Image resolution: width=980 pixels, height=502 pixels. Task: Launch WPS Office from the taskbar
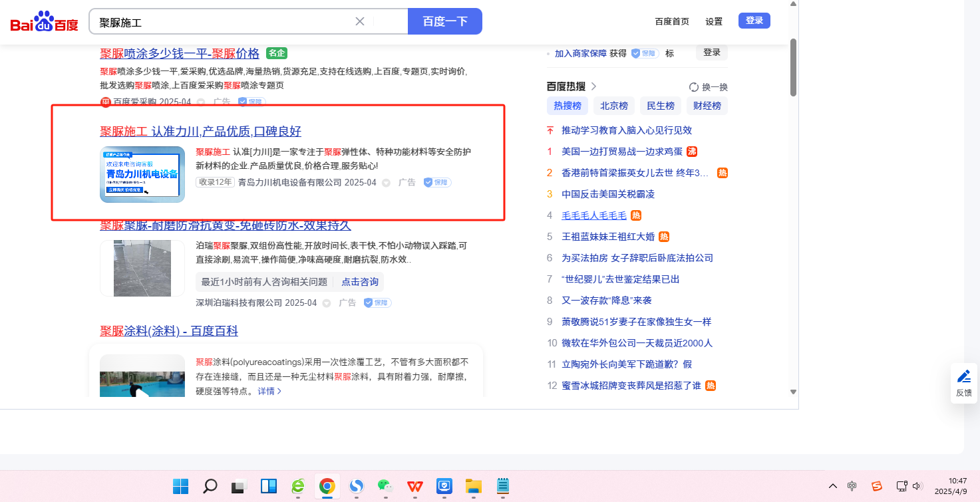tap(414, 487)
